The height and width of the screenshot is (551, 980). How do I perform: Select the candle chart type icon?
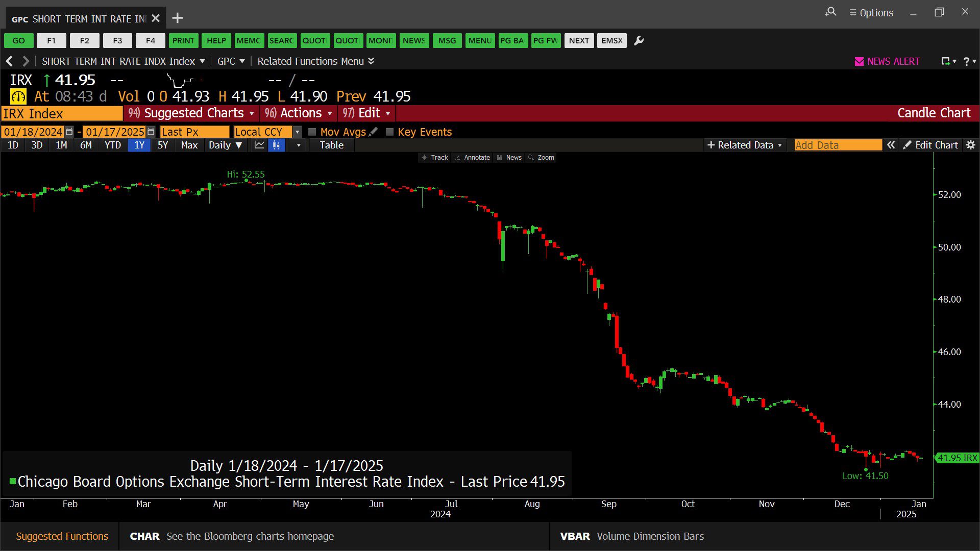[x=276, y=145]
